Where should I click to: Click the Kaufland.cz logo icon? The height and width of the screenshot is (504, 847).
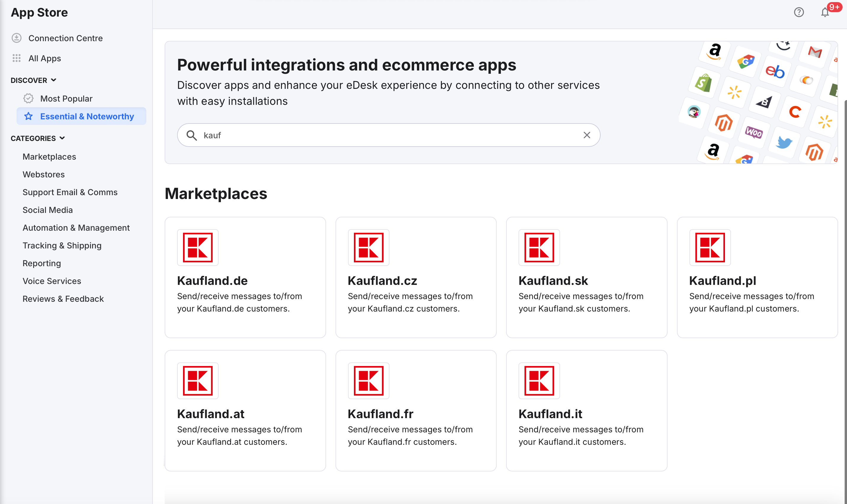(x=368, y=247)
